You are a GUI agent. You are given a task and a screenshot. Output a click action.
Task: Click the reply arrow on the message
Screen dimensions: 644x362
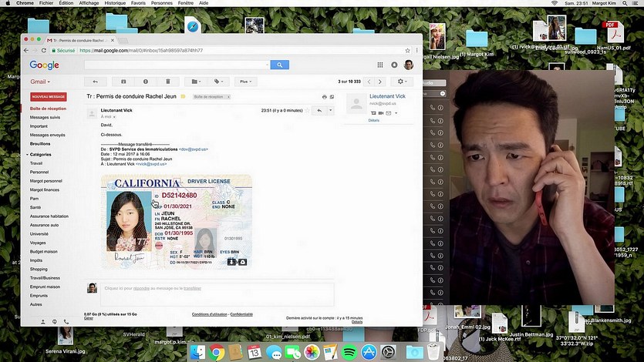tap(319, 111)
